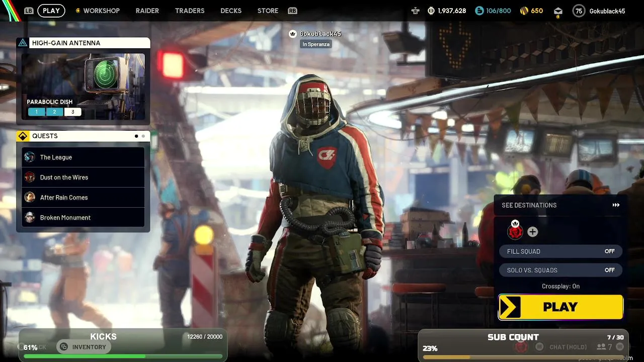The width and height of the screenshot is (644, 362).
Task: Go to the DECKS tab
Action: pos(231,11)
